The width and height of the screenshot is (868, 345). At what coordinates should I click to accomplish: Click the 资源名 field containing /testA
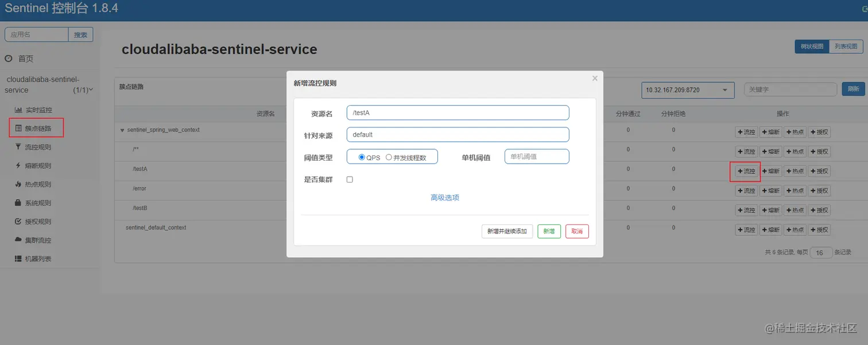(x=458, y=113)
